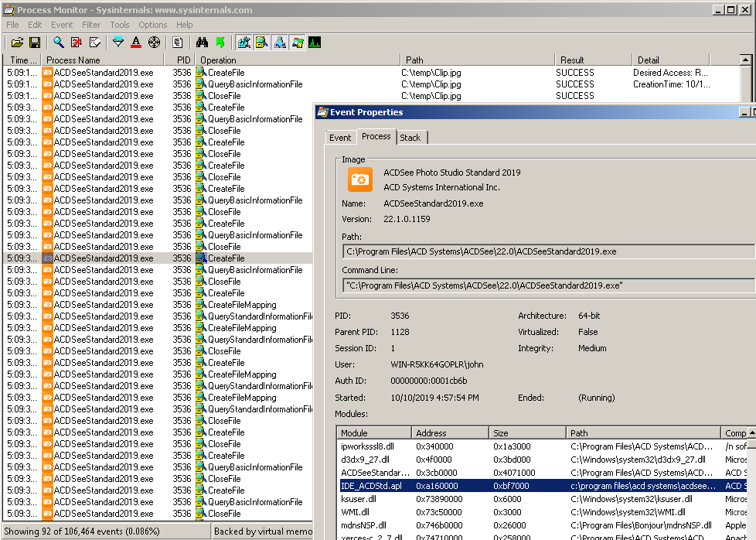The height and width of the screenshot is (540, 756).
Task: Click status text 'Showing 92 of 106,464 events'
Action: point(82,531)
